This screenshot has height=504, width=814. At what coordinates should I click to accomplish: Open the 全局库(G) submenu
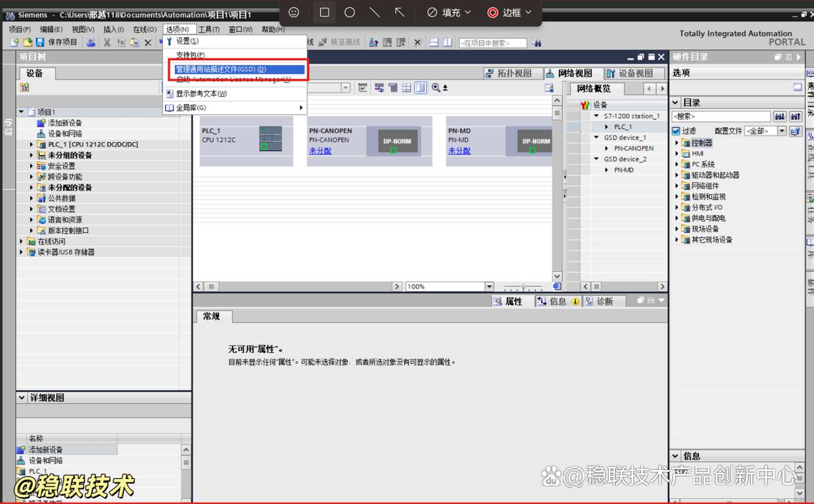pyautogui.click(x=235, y=107)
